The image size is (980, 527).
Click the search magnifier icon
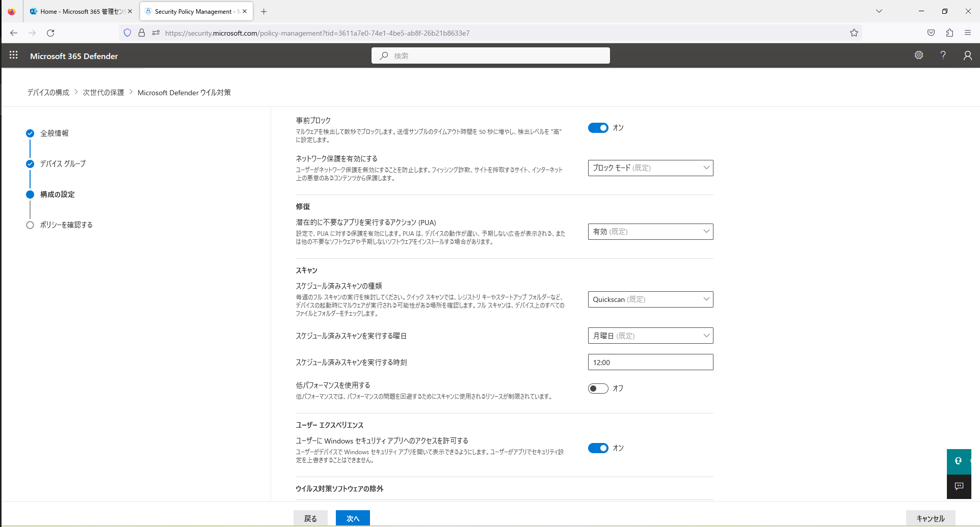384,56
